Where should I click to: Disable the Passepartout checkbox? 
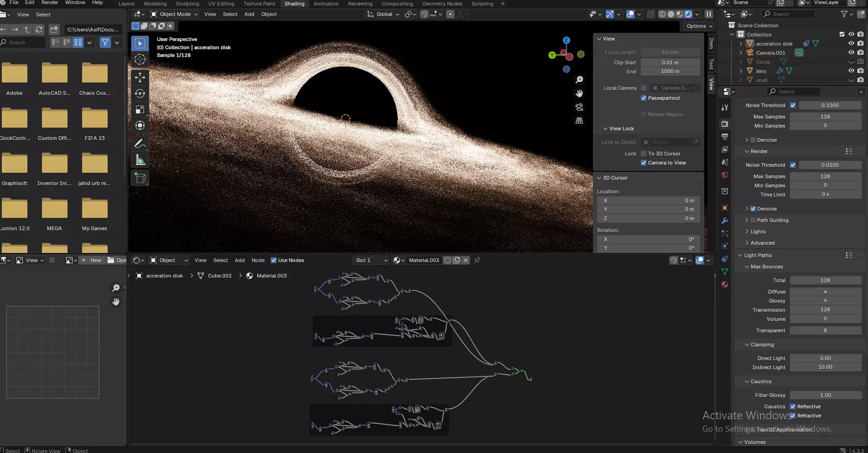[644, 98]
